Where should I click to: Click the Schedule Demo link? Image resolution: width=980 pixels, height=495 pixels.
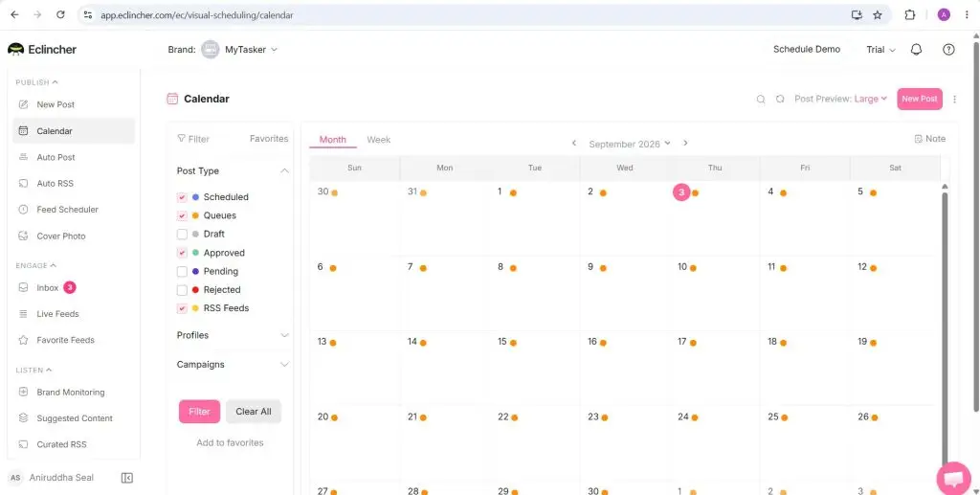(806, 50)
